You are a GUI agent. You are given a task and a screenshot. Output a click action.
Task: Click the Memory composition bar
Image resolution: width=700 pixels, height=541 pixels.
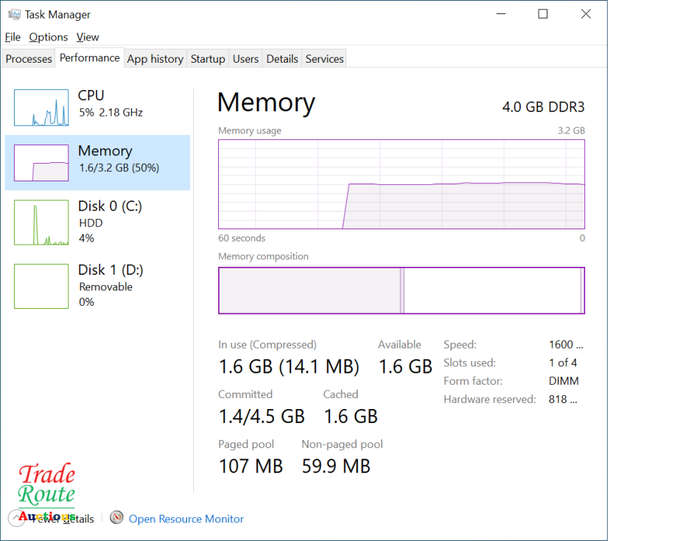(401, 291)
